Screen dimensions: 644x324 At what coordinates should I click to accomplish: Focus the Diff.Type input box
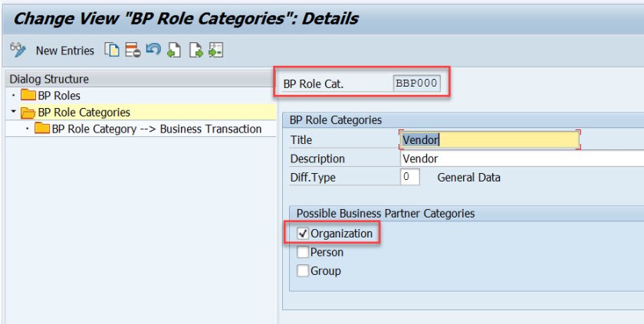coord(409,176)
